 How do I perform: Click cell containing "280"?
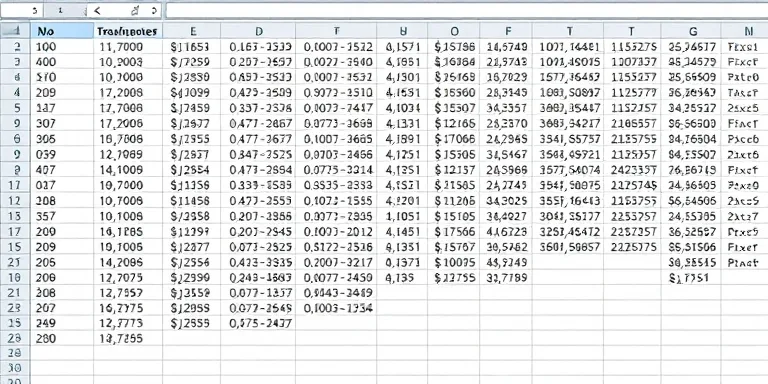pos(62,338)
